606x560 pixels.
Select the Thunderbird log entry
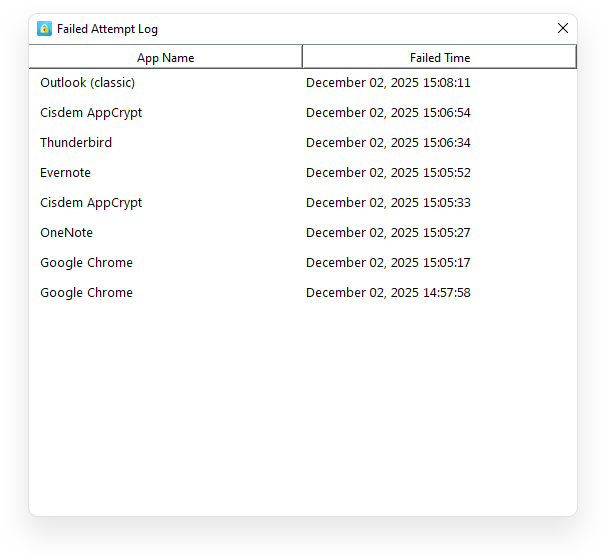(76, 143)
